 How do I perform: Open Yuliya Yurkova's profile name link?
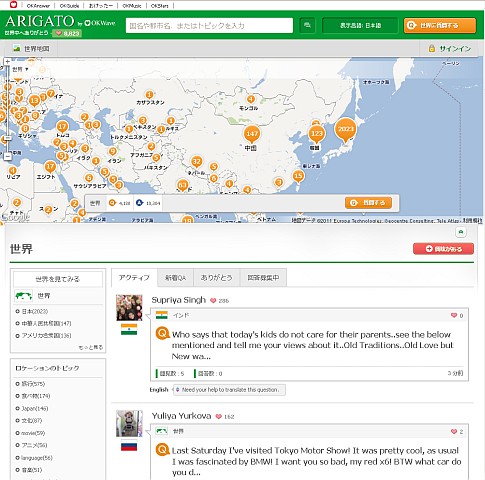(x=181, y=416)
